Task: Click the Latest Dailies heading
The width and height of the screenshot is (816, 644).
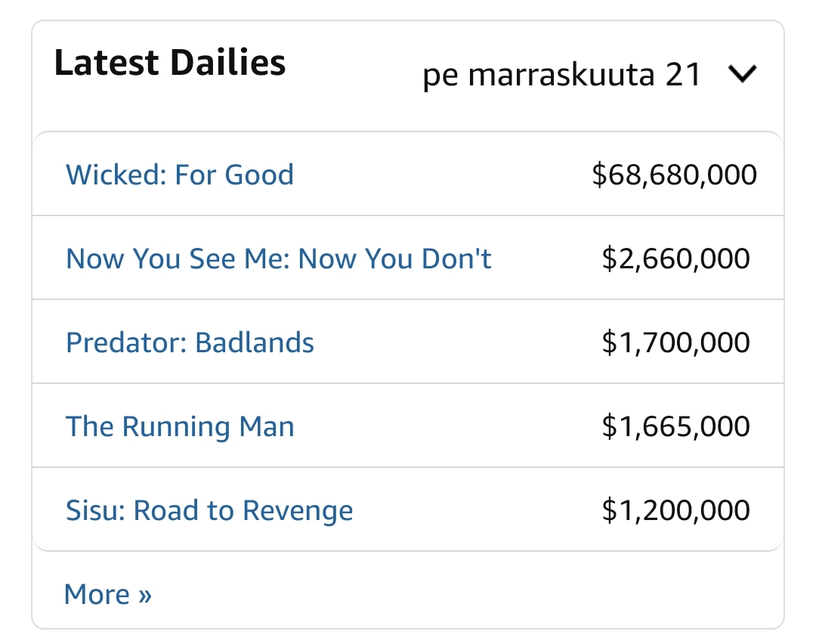Action: click(x=170, y=62)
